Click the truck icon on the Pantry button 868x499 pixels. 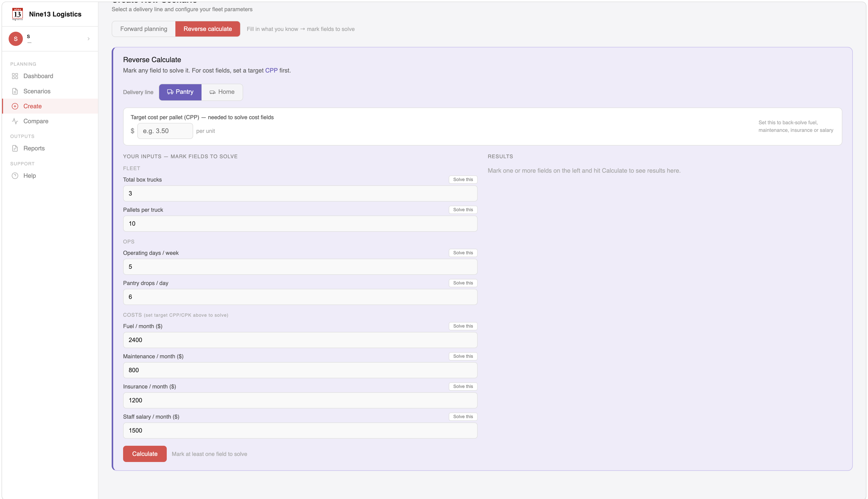[x=170, y=92]
